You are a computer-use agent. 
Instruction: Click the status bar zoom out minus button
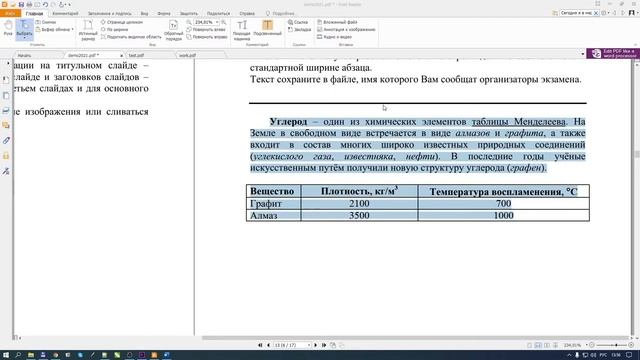(x=592, y=345)
